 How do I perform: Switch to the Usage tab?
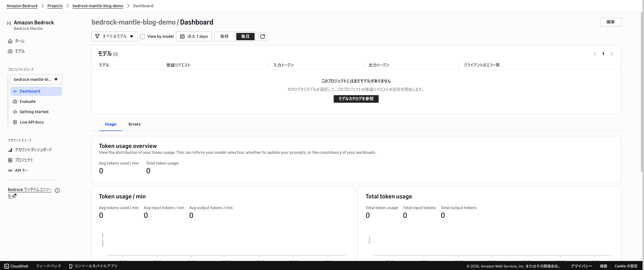110,124
